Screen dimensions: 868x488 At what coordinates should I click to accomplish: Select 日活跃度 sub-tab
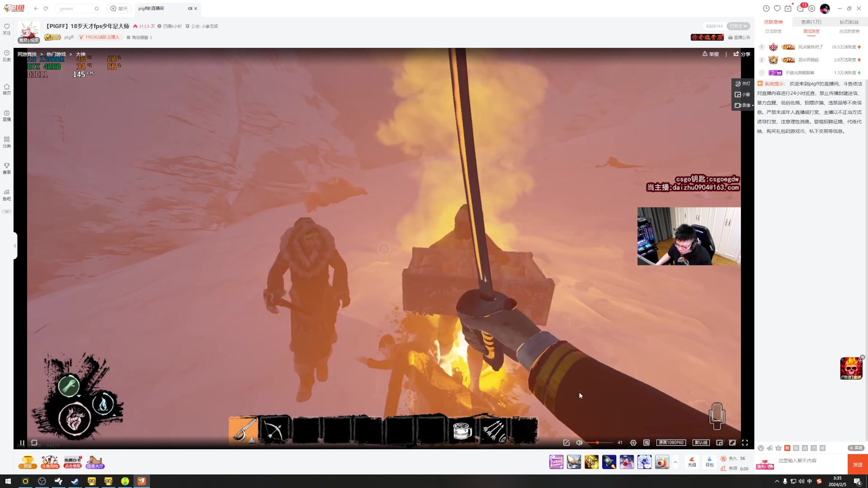(773, 32)
